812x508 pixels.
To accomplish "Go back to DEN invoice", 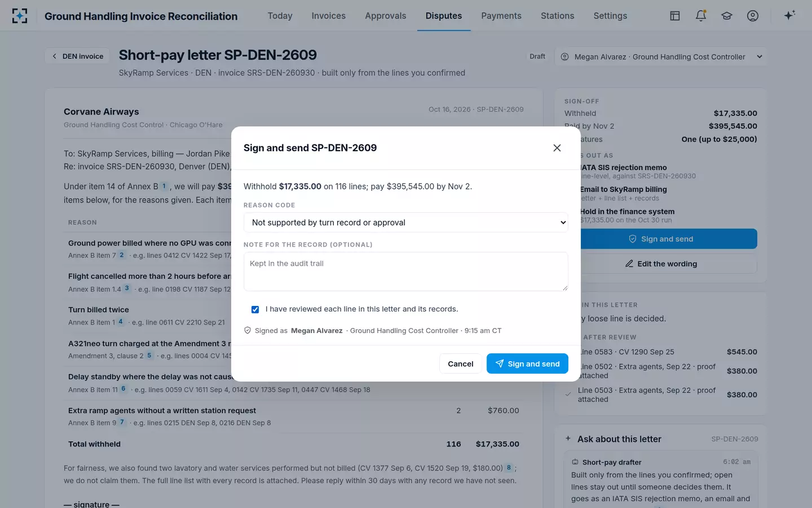I will pyautogui.click(x=77, y=56).
